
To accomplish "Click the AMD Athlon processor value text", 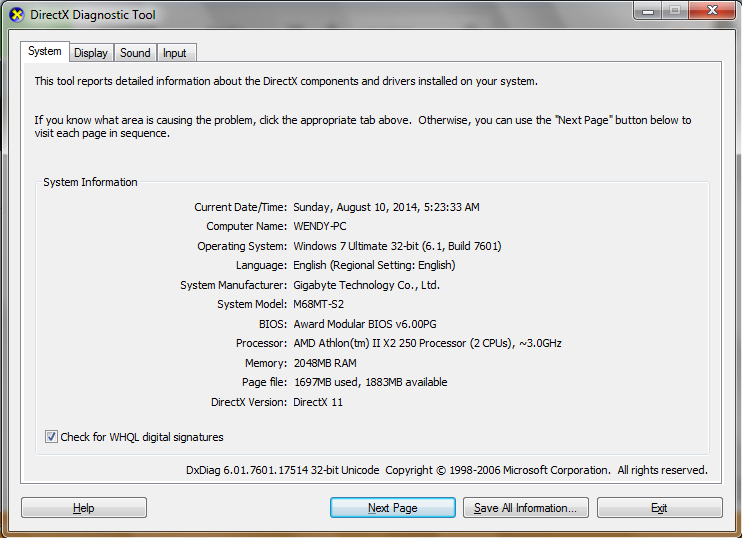I will coord(427,343).
